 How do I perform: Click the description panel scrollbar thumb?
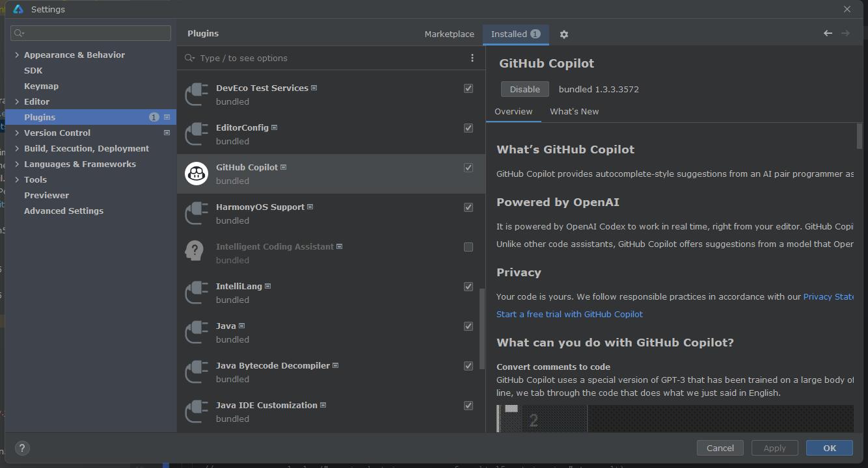(x=860, y=135)
